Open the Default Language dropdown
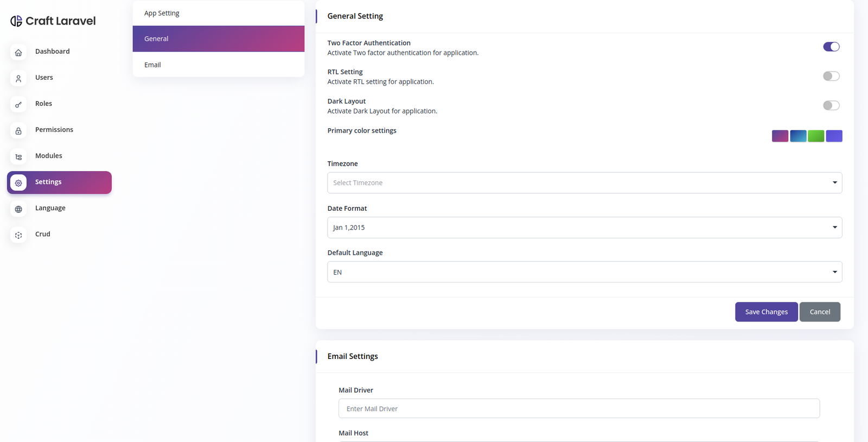Viewport: 868px width, 442px height. pos(584,272)
